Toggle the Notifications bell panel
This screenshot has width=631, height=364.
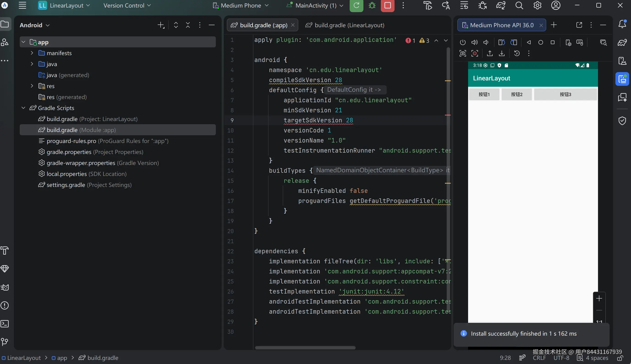622,24
